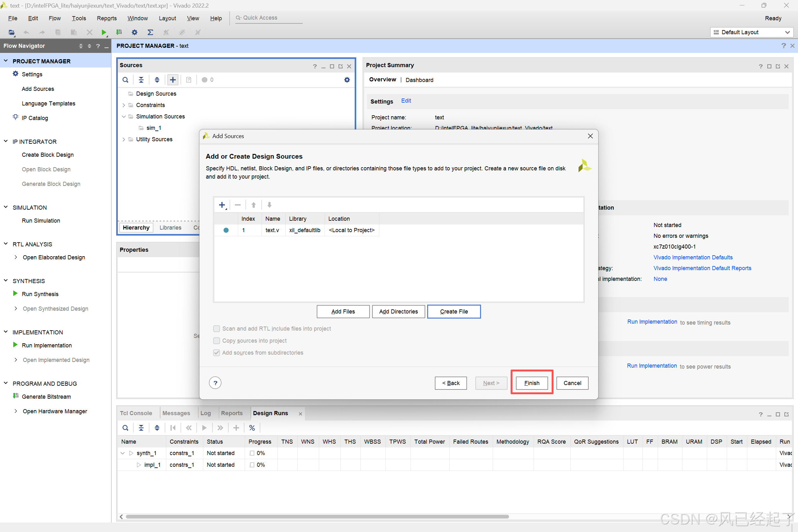Collapse the PROJECT MANAGER section
Screen dimensions: 798x532
click(6, 61)
